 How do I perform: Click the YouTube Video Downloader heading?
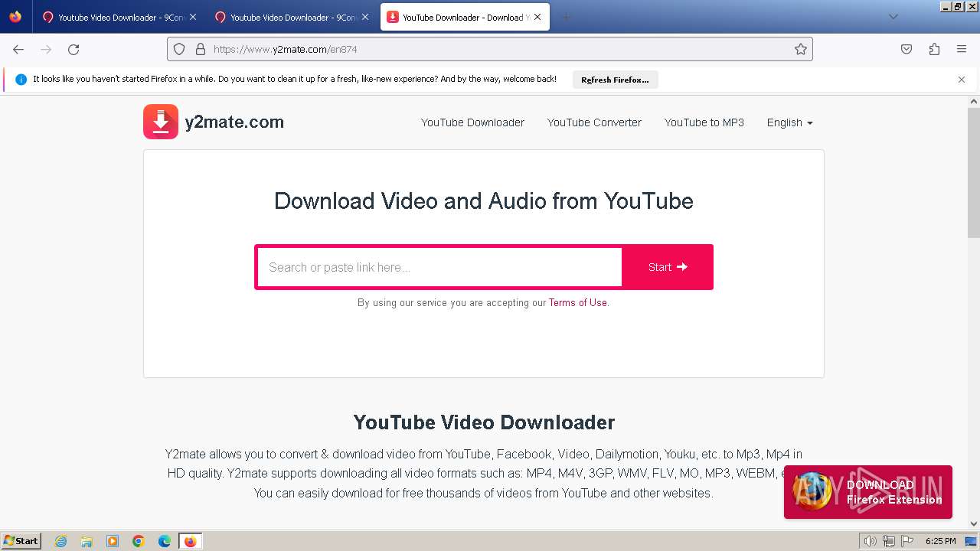coord(484,422)
